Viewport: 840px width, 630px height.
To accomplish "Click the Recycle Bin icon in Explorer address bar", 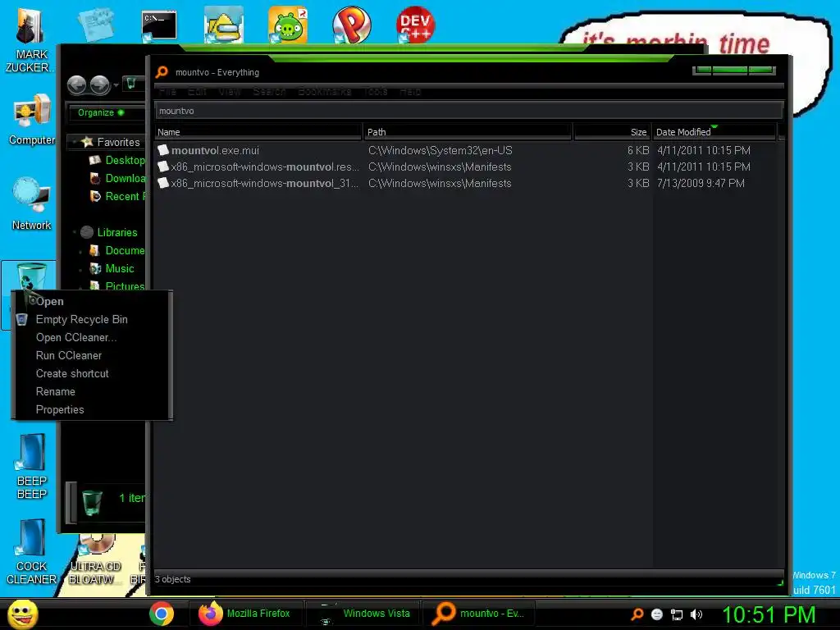I will coord(130,84).
